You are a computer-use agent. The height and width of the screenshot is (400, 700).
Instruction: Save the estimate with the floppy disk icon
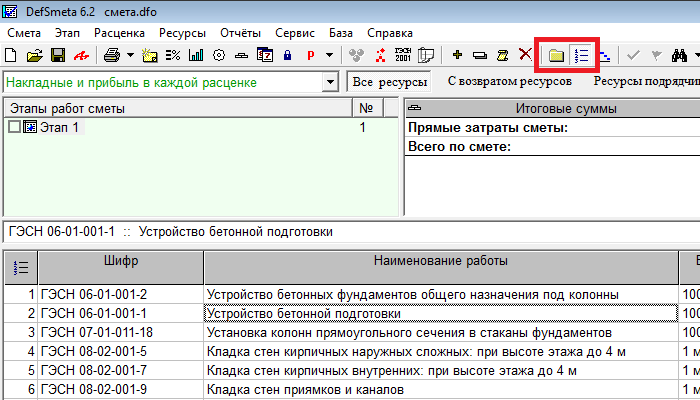tap(57, 53)
